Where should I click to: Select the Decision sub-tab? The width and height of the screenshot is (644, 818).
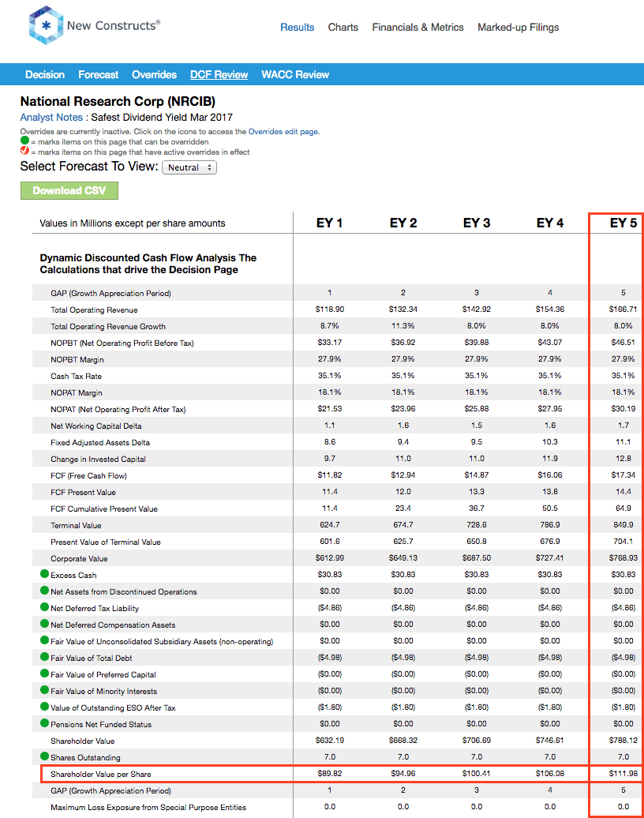[x=45, y=74]
